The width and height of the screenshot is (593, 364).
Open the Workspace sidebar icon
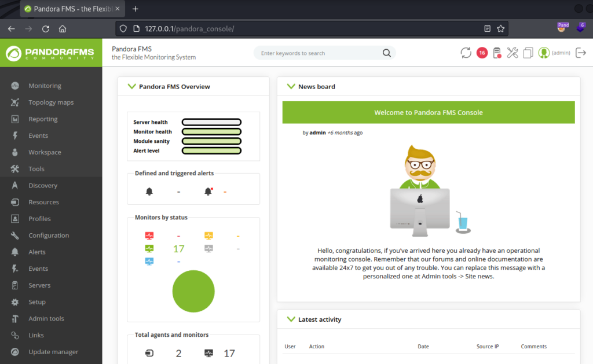click(x=14, y=152)
